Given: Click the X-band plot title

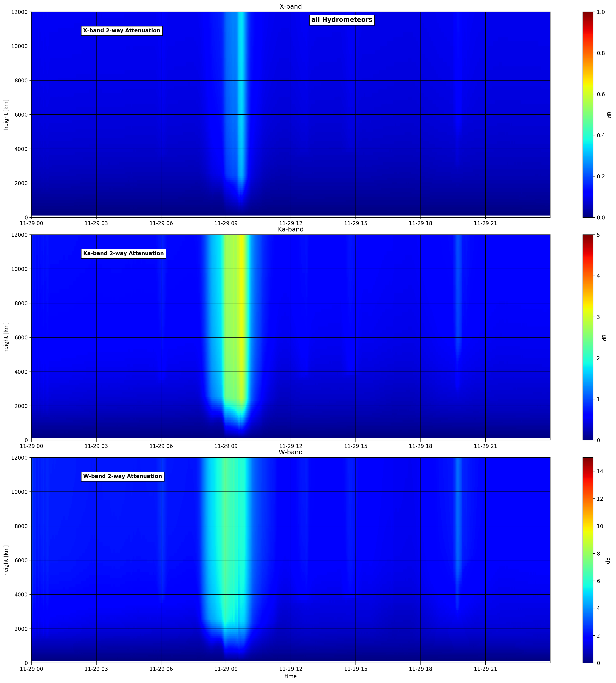Looking at the screenshot, I should pyautogui.click(x=291, y=6).
